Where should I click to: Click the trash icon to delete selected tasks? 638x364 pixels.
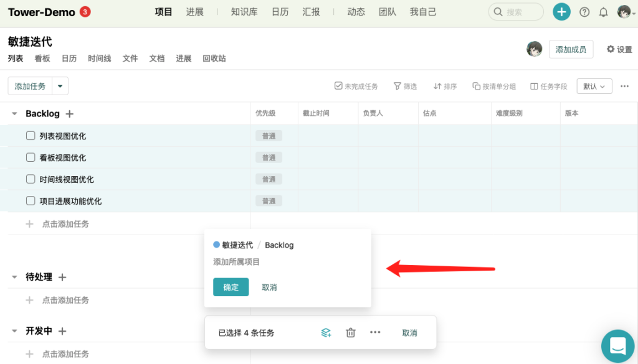[x=351, y=333]
